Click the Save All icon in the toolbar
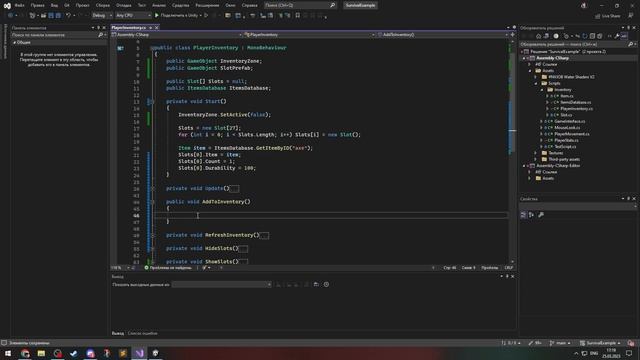The width and height of the screenshot is (640, 360). [x=58, y=15]
